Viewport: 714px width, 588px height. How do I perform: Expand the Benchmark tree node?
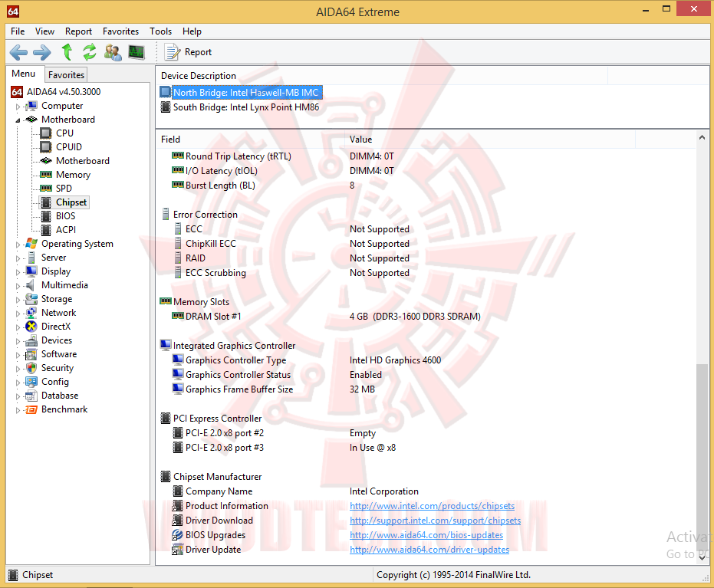point(18,410)
